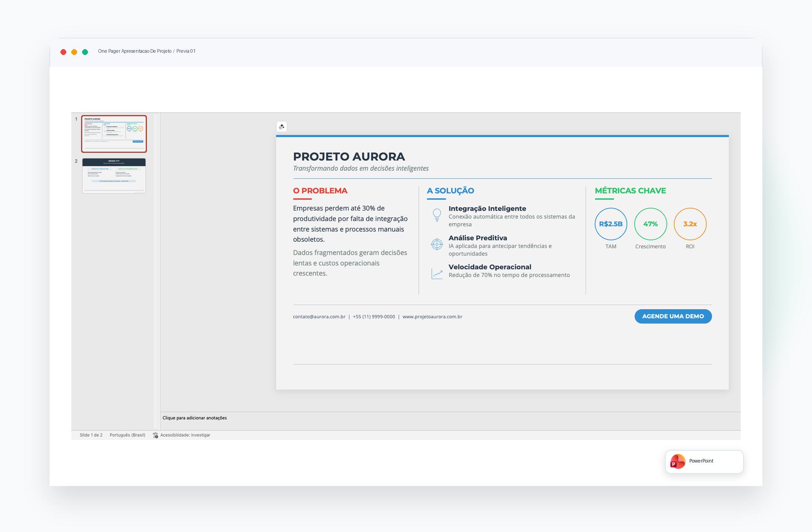The image size is (812, 532).
Task: Click the Crescimento label
Action: coord(651,247)
